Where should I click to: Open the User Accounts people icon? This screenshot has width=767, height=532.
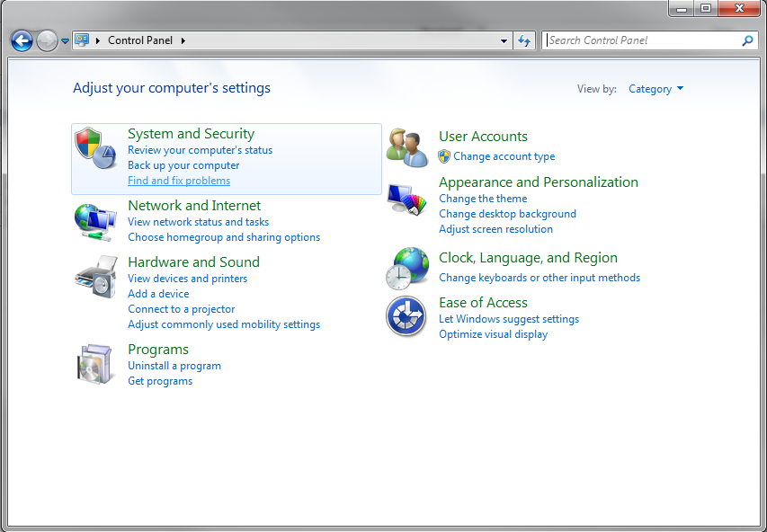click(x=407, y=147)
